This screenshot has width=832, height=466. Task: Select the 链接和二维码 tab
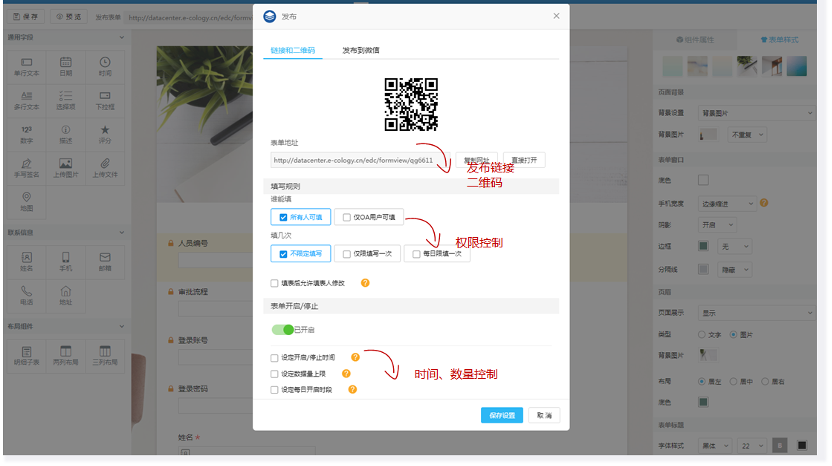(x=292, y=50)
